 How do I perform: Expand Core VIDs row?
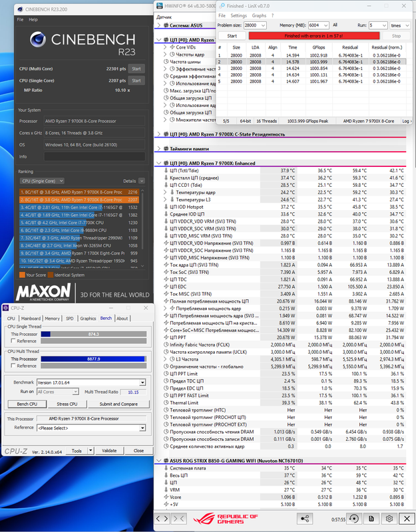[x=165, y=47]
